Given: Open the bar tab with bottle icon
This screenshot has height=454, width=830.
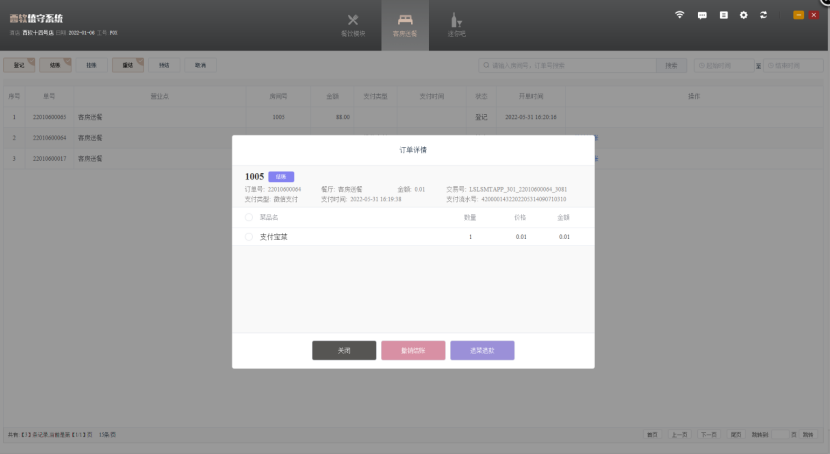Looking at the screenshot, I should tap(456, 24).
